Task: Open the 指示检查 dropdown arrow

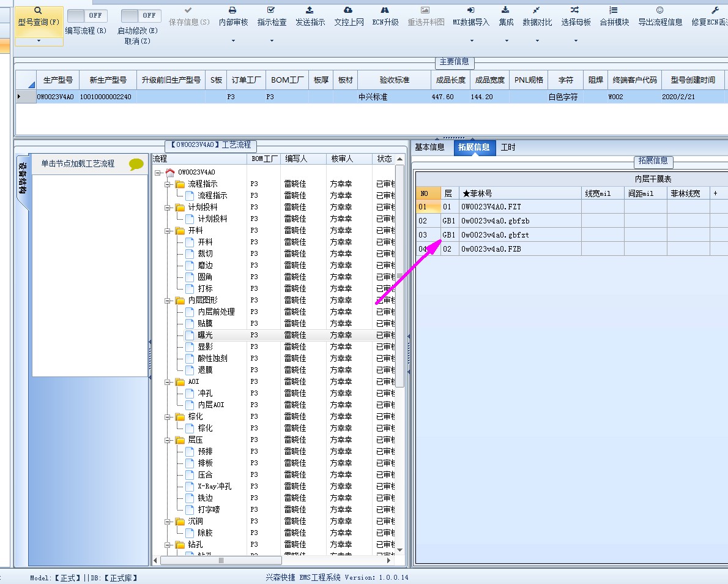Action: pos(272,41)
